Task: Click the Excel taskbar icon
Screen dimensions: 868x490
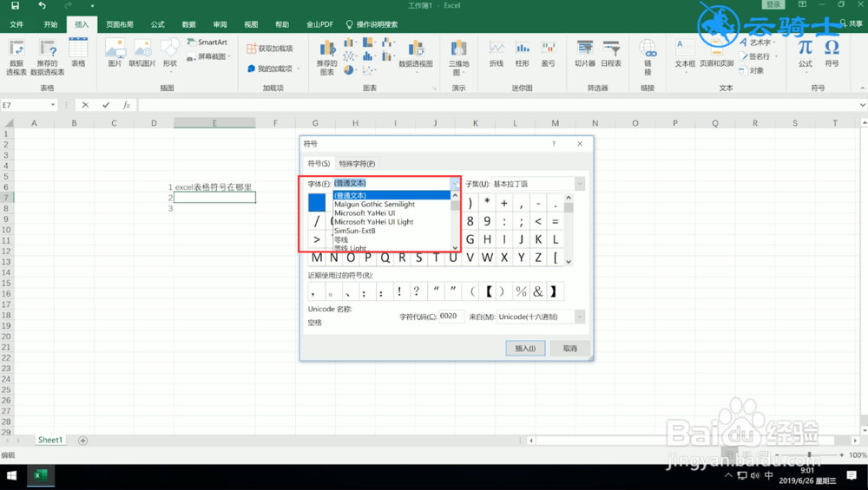Action: coord(41,475)
